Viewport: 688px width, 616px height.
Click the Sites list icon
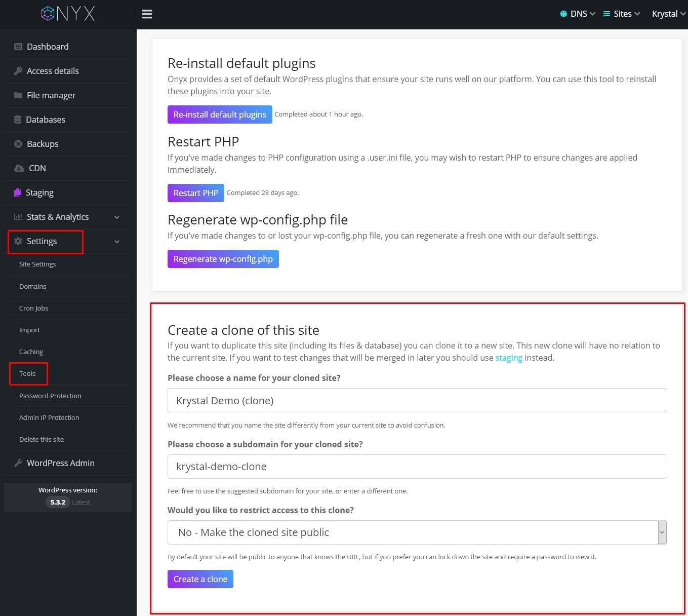(x=606, y=14)
